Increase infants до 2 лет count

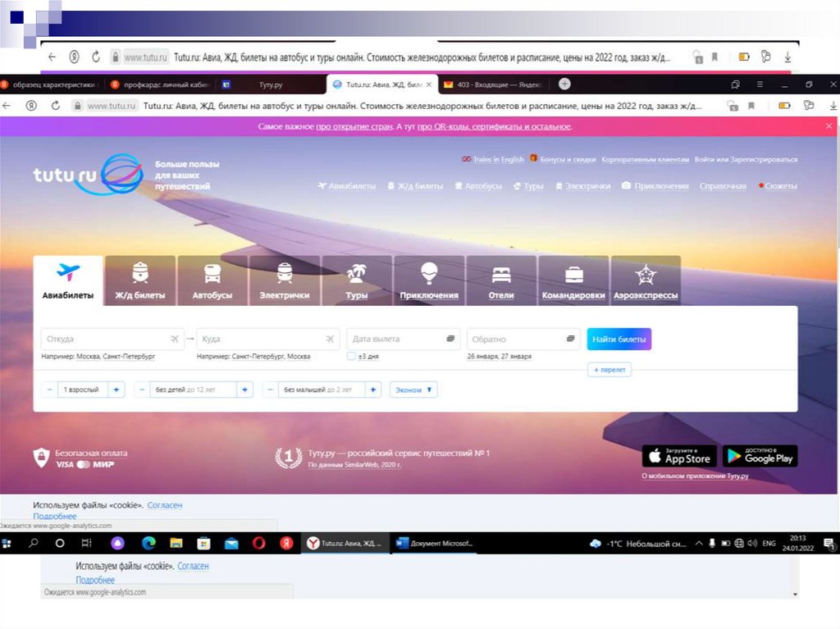373,390
